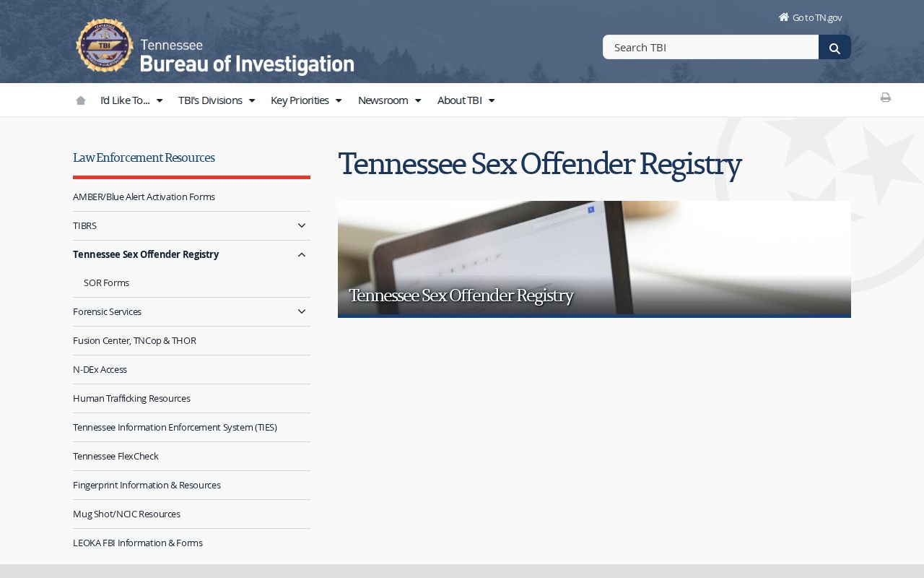Select Mug Shot/NCIC Resources link
Viewport: 924px width, 578px height.
coord(126,514)
